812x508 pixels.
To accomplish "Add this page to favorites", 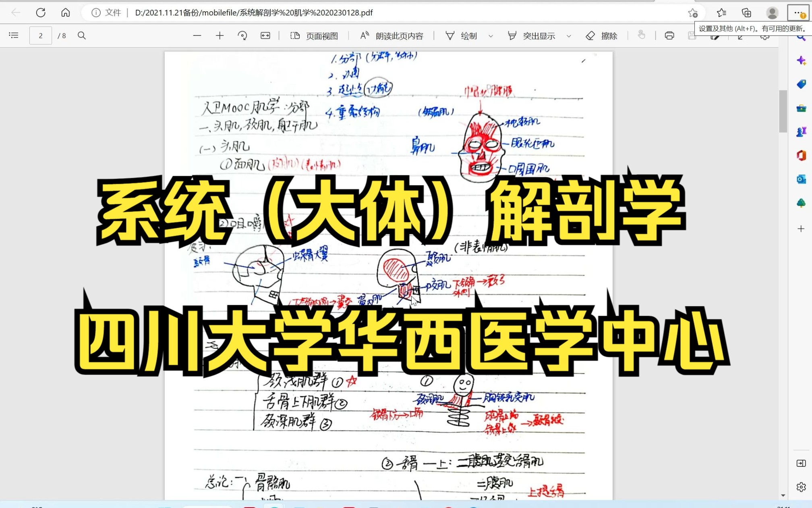I will point(693,13).
